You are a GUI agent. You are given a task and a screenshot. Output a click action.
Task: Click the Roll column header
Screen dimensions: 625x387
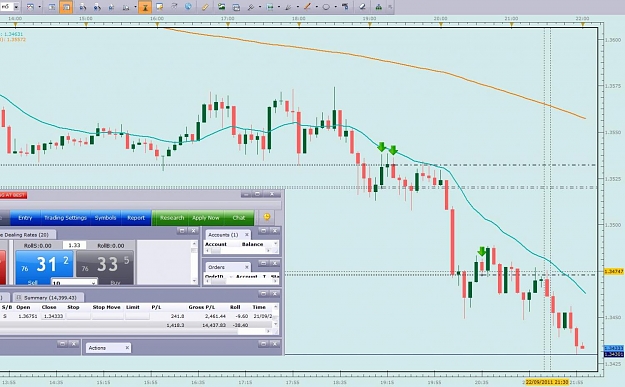click(235, 307)
